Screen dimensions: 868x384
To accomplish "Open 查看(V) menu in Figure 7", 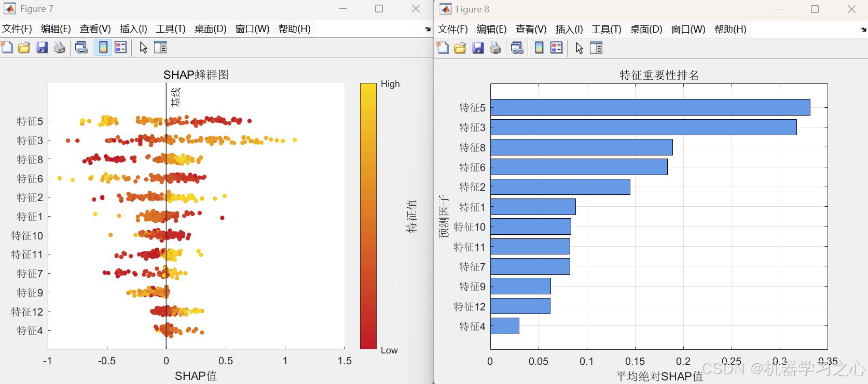I will (95, 29).
